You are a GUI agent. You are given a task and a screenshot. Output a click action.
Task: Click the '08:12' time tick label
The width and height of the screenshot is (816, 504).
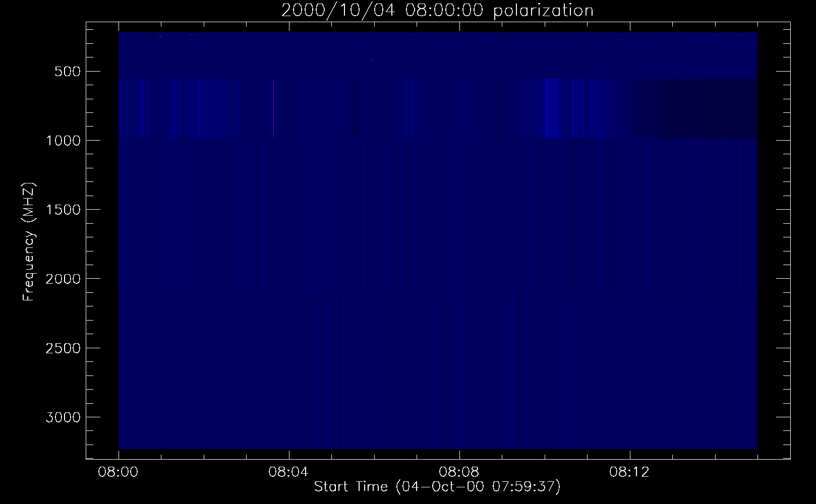click(630, 473)
